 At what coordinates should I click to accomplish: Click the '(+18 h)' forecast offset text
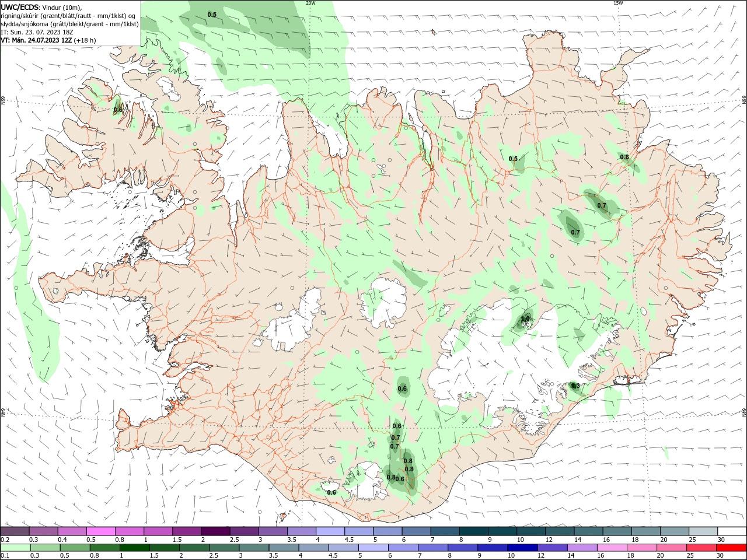[85, 40]
